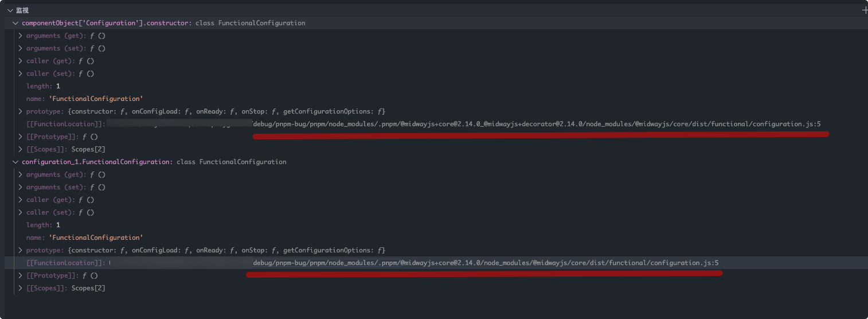Image resolution: width=868 pixels, height=319 pixels.
Task: Expand prototype row under configuration_1.FunctionalConfiguration
Action: click(x=21, y=250)
